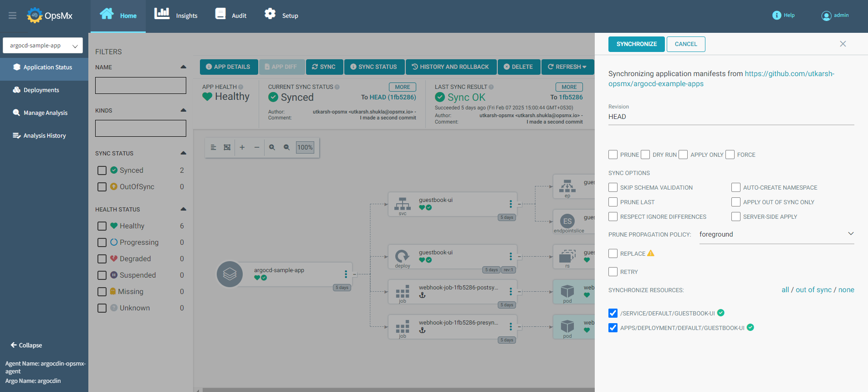
Task: Click the zoom out magnifier icon
Action: (286, 147)
